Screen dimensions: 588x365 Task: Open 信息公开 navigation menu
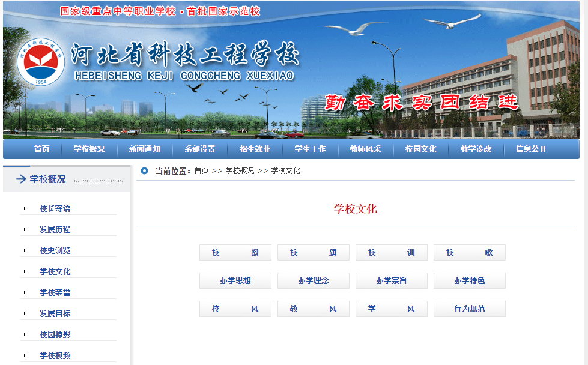[531, 149]
